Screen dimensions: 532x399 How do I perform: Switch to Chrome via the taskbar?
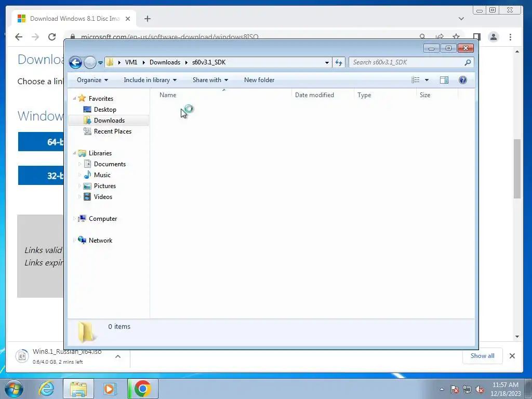coord(142,389)
